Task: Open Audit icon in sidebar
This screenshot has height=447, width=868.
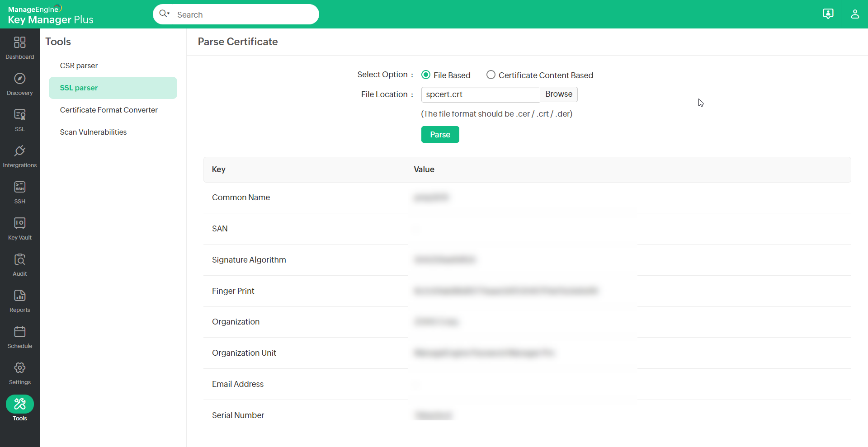Action: 20,259
